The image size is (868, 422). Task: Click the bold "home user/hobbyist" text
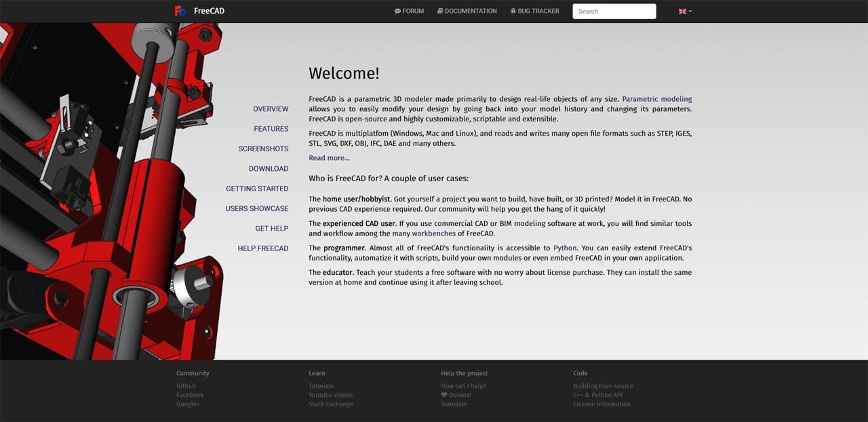point(356,199)
